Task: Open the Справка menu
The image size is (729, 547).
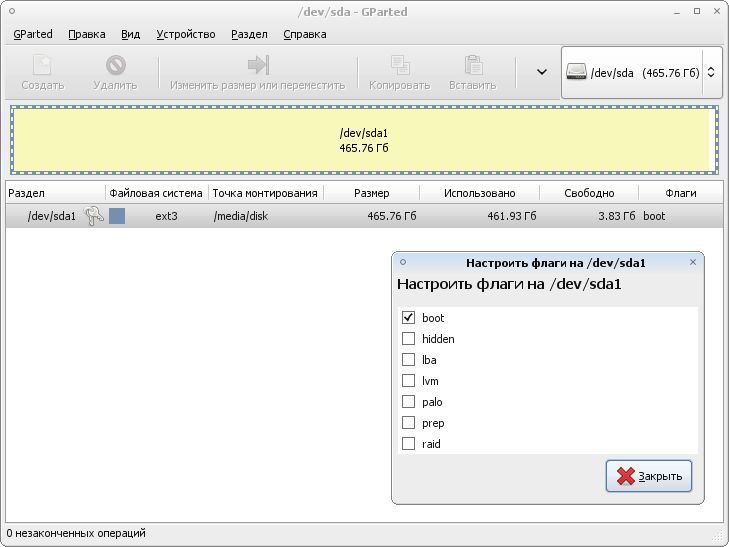Action: (x=305, y=34)
